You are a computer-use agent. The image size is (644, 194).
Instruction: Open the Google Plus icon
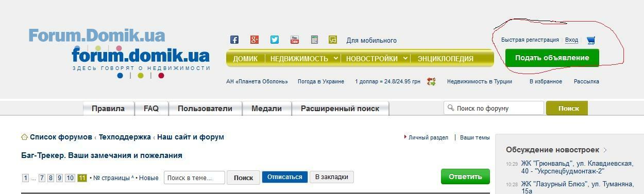point(255,40)
